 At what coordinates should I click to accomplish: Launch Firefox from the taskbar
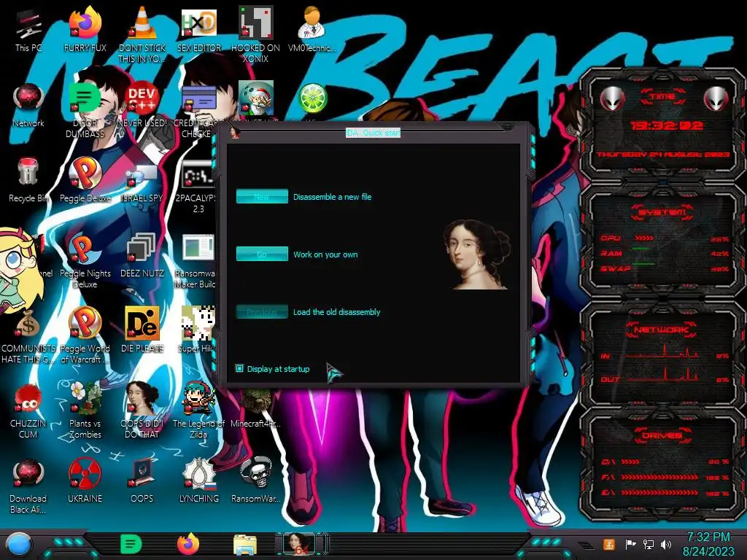[188, 544]
